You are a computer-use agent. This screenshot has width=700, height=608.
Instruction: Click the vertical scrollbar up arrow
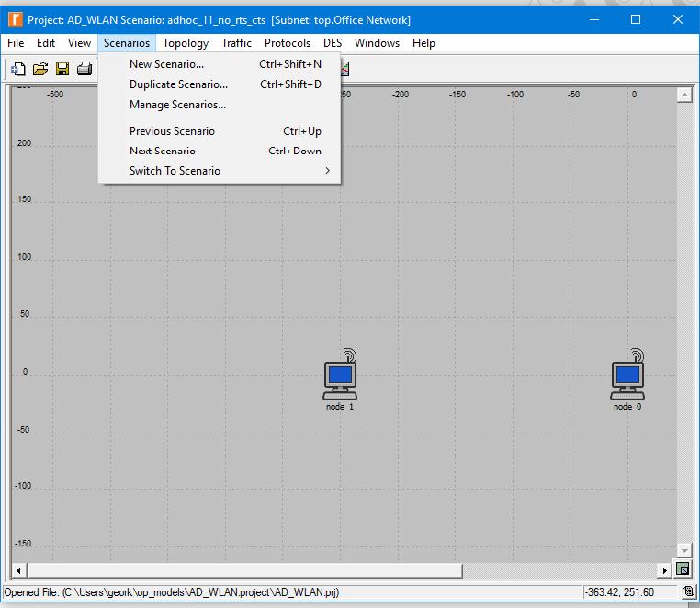684,95
